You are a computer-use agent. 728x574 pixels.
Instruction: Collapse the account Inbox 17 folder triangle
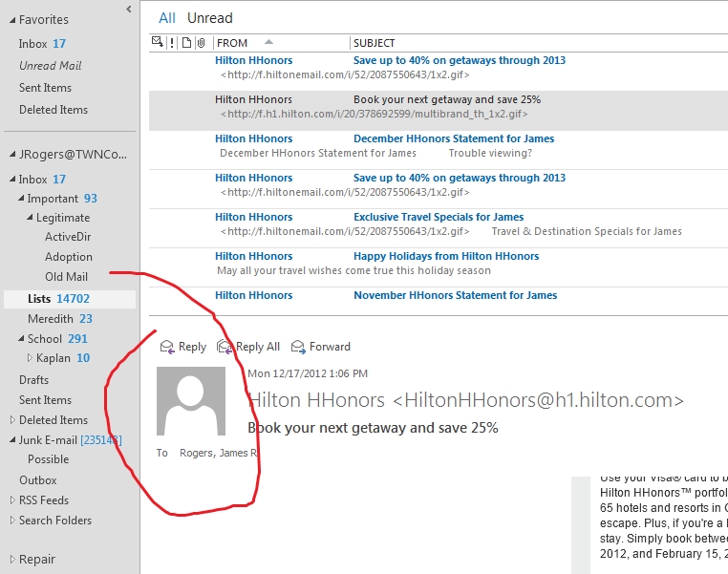pyautogui.click(x=12, y=180)
